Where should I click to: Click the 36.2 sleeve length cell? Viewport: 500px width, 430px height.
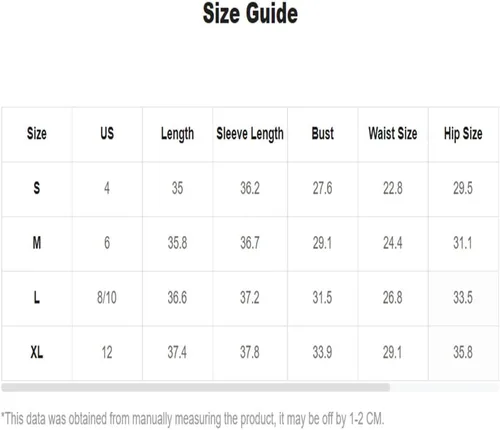click(250, 188)
